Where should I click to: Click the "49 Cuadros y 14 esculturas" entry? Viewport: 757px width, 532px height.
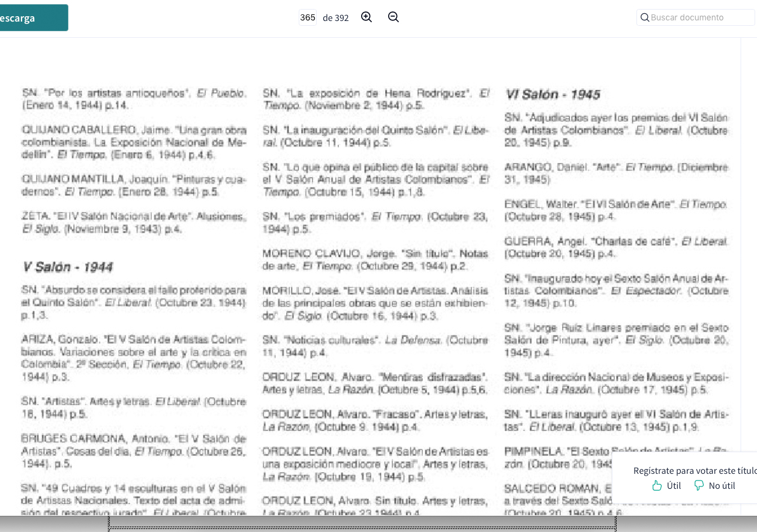pos(134,499)
